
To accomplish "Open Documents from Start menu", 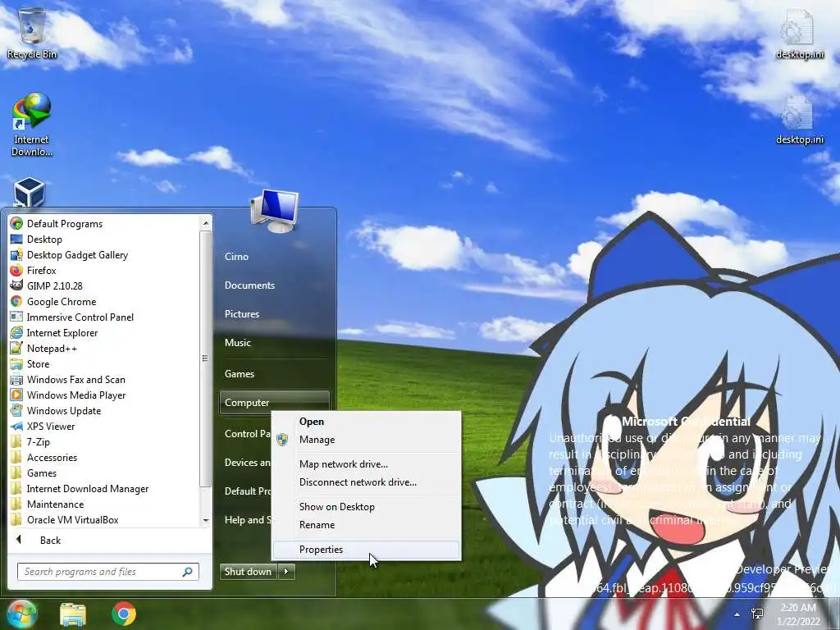I will click(x=249, y=285).
